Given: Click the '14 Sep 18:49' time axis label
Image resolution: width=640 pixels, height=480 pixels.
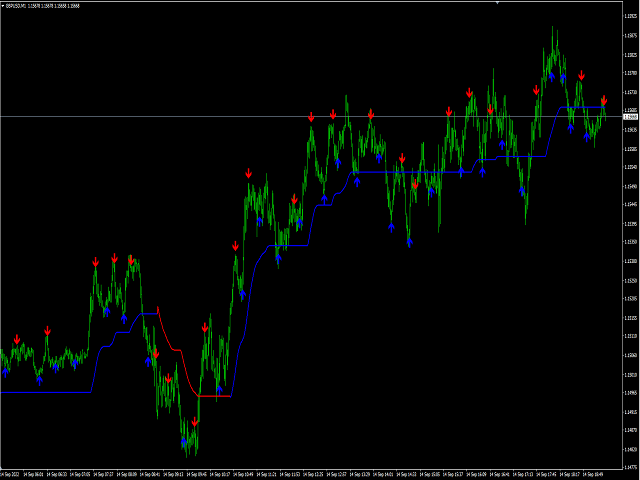Looking at the screenshot, I should pyautogui.click(x=593, y=475).
